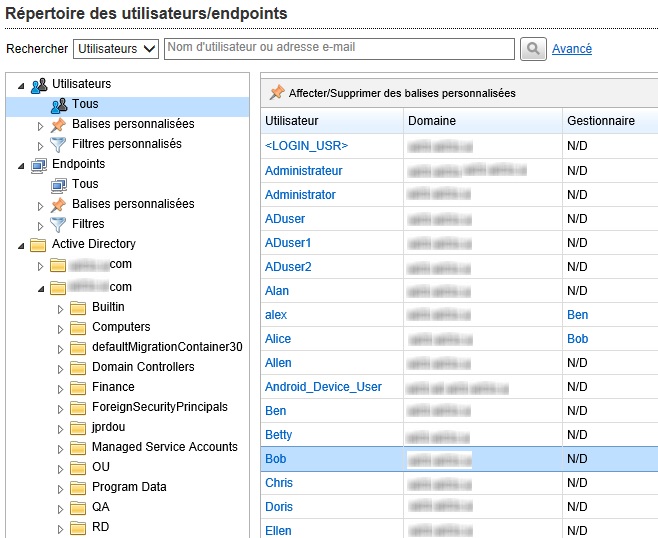
Task: Click the username or email search field
Action: click(x=339, y=48)
